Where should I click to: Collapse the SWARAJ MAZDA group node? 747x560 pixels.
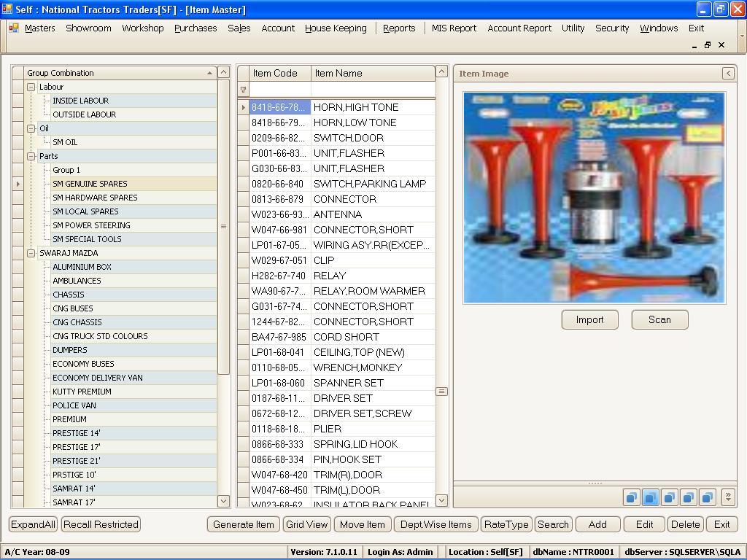[x=31, y=253]
